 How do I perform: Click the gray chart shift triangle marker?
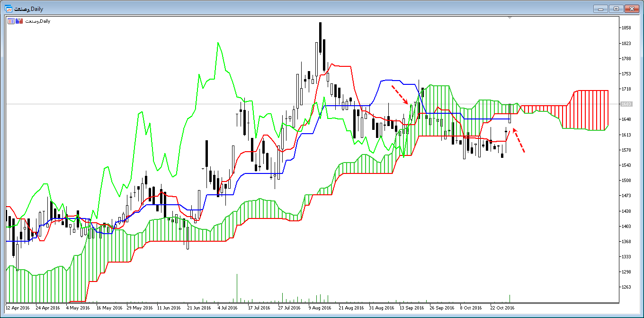[510, 18]
